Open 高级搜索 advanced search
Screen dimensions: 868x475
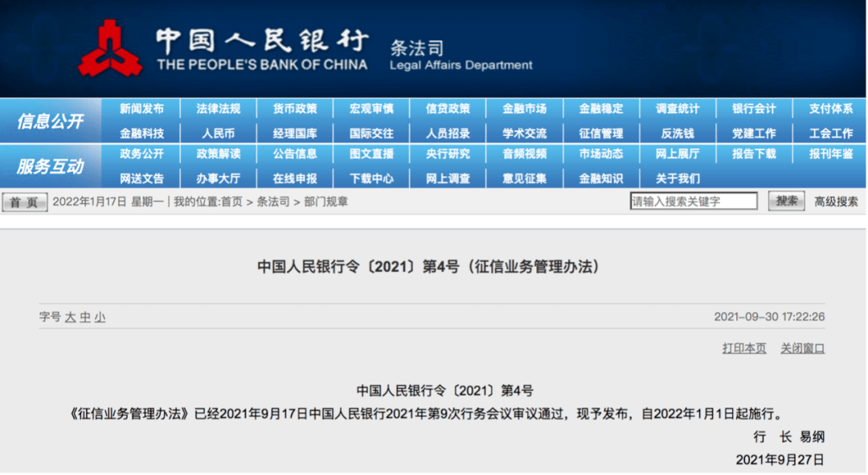[836, 202]
